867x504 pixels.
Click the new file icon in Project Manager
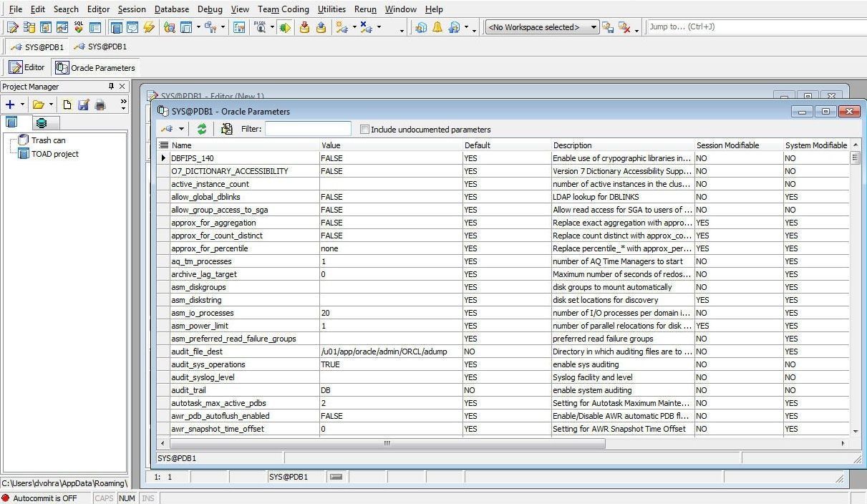point(67,105)
